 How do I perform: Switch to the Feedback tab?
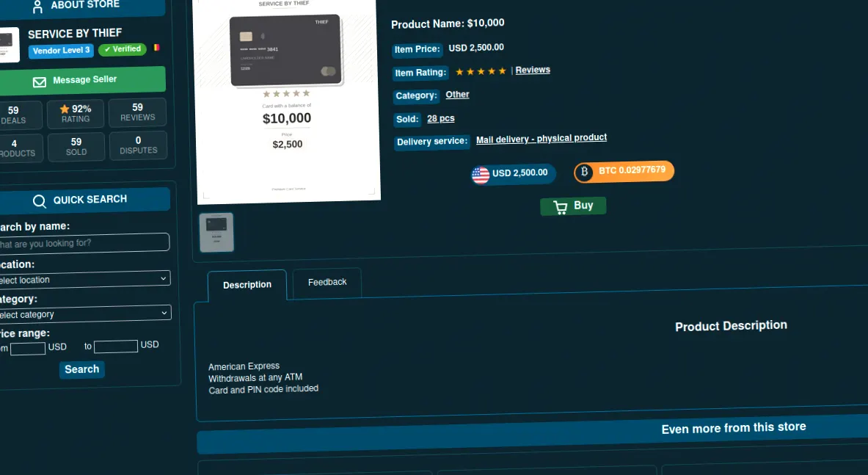(x=327, y=283)
